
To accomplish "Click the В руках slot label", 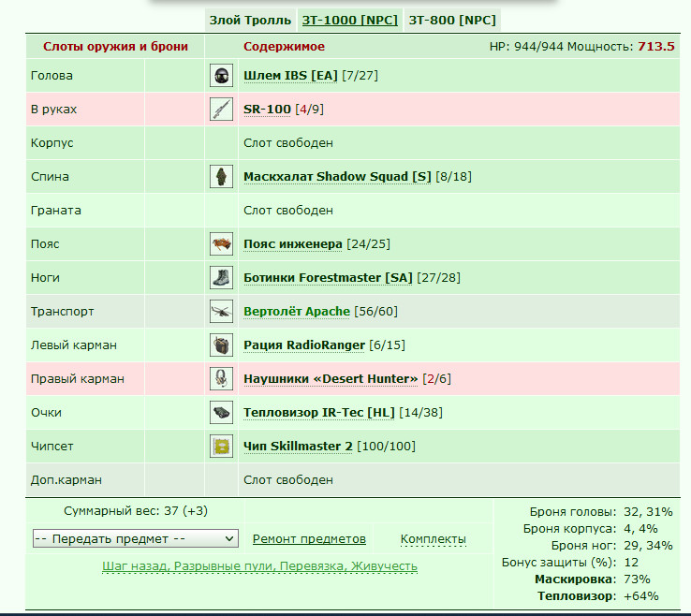I will coord(53,110).
